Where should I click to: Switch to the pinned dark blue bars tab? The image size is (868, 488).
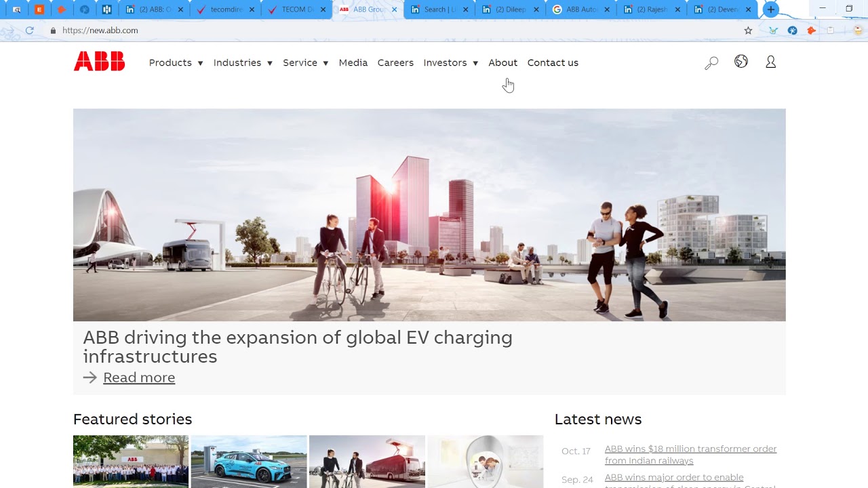click(106, 9)
